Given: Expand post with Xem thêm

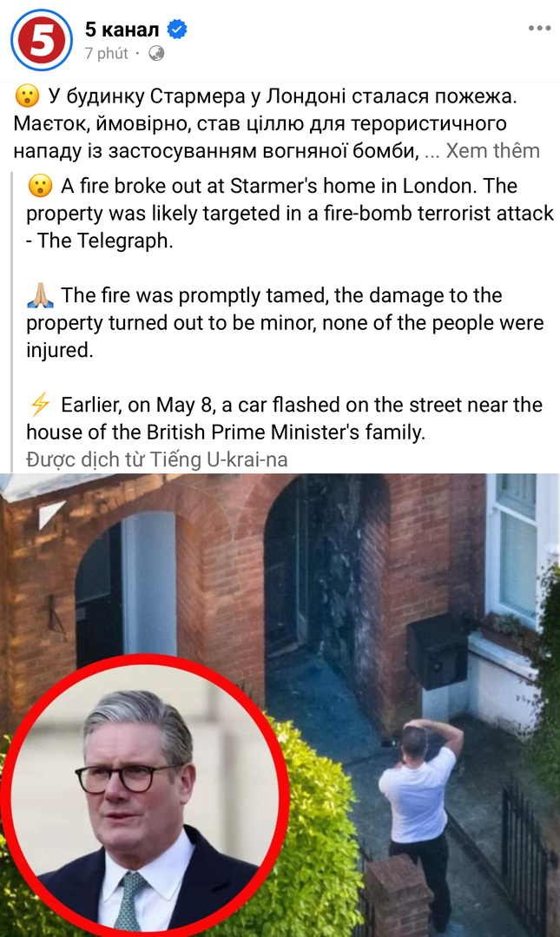Looking at the screenshot, I should 492,150.
